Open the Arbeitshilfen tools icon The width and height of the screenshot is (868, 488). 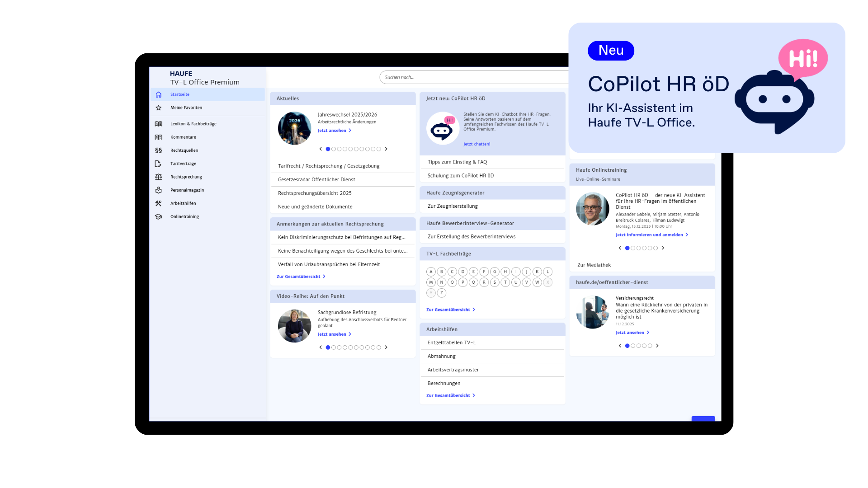pos(158,203)
